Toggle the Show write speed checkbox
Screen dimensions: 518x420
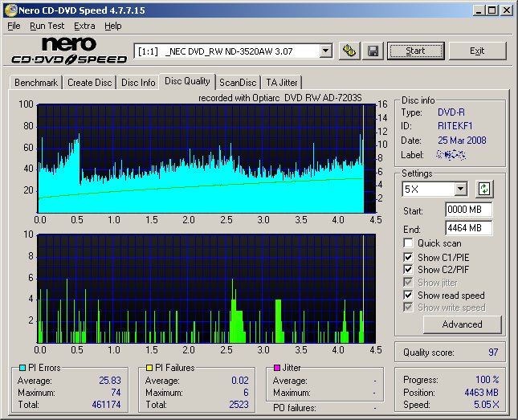click(408, 307)
